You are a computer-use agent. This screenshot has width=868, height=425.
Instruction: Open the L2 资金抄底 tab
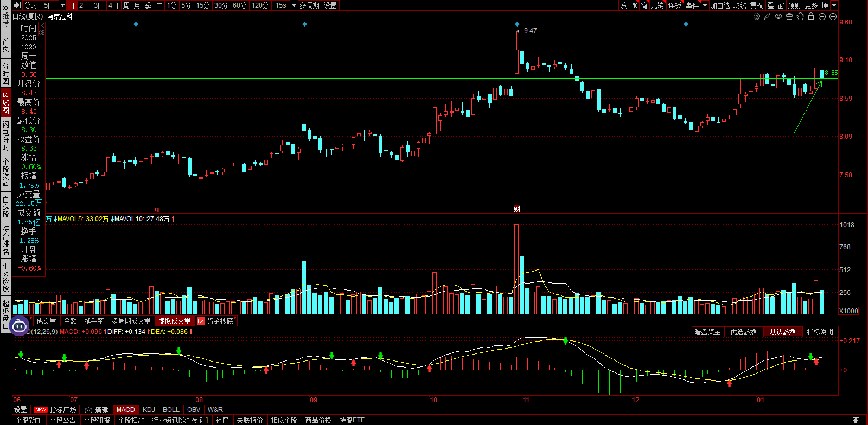[x=215, y=321]
